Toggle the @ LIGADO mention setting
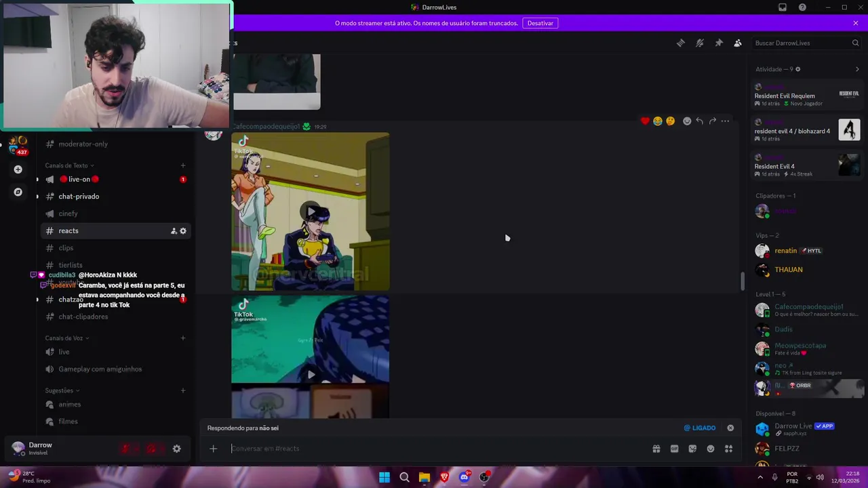The width and height of the screenshot is (868, 488). [699, 428]
